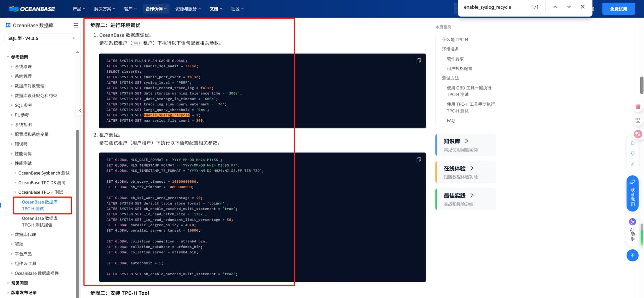Expand the 性能调优 tree item

pos(12,154)
